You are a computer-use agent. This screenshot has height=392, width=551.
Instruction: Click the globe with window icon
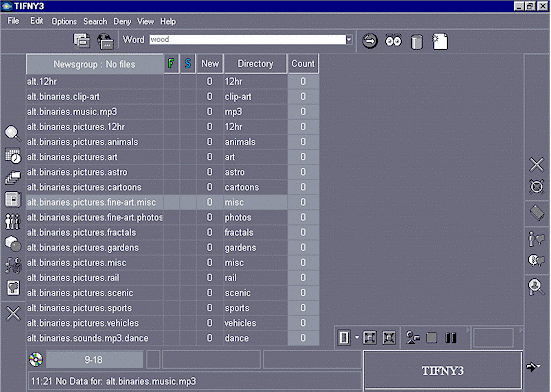point(105,41)
